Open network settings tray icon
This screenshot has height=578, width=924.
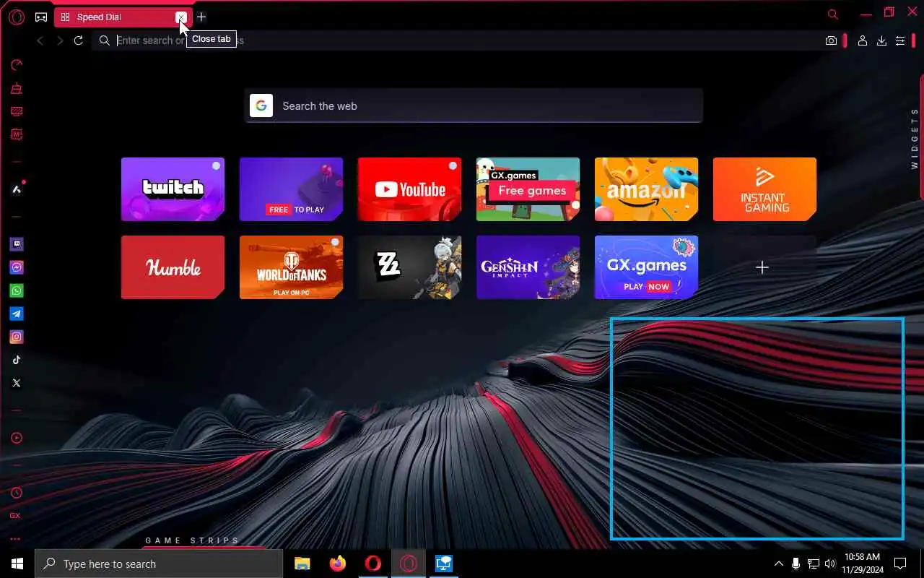coord(814,564)
